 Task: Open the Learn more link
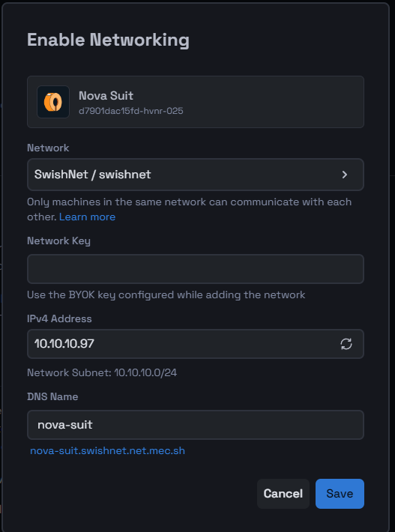(x=87, y=217)
